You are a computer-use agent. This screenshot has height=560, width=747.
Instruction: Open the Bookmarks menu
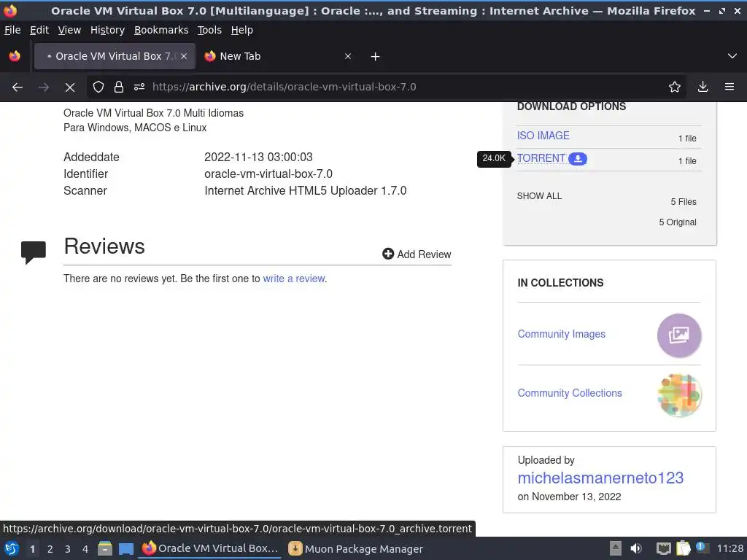point(161,30)
